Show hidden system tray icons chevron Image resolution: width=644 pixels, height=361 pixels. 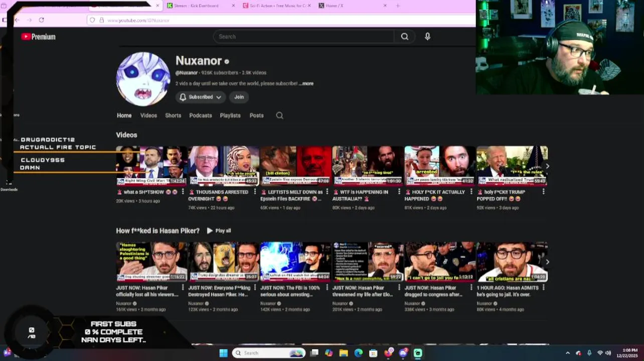[567, 353]
